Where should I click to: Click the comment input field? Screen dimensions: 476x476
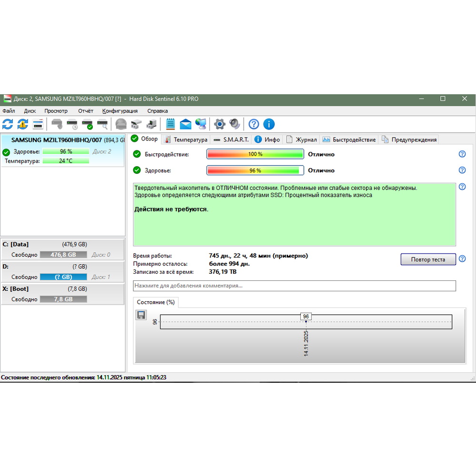coord(294,286)
